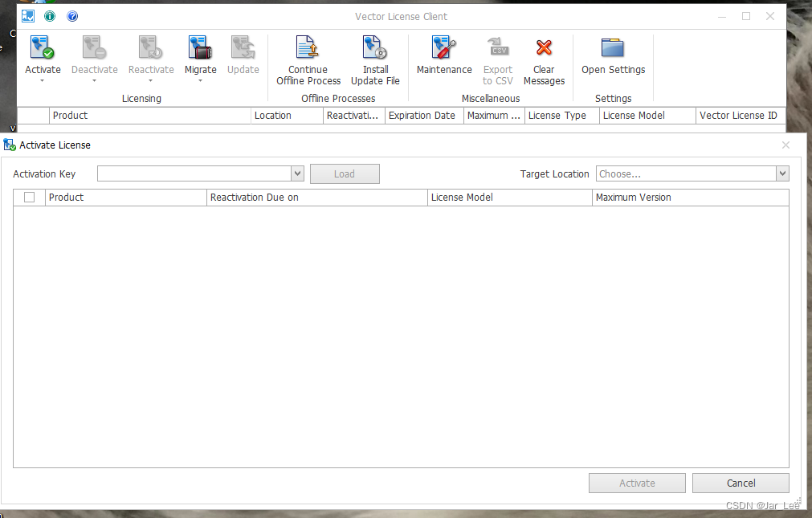Close the Activate License dialog
Viewport: 812px width, 518px height.
click(785, 145)
